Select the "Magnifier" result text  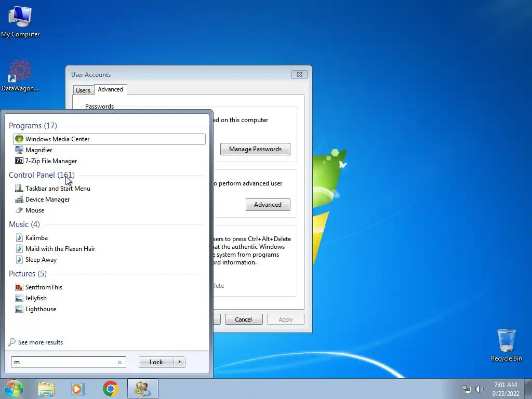point(38,150)
